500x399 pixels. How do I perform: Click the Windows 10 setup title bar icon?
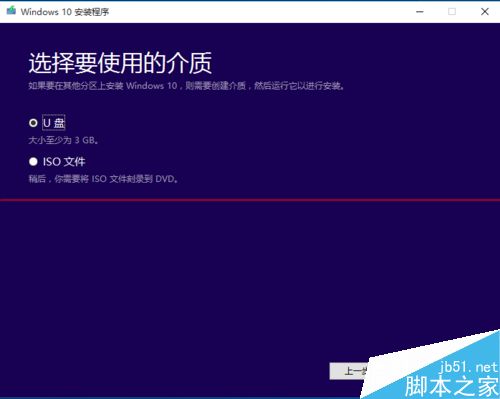pos(11,11)
